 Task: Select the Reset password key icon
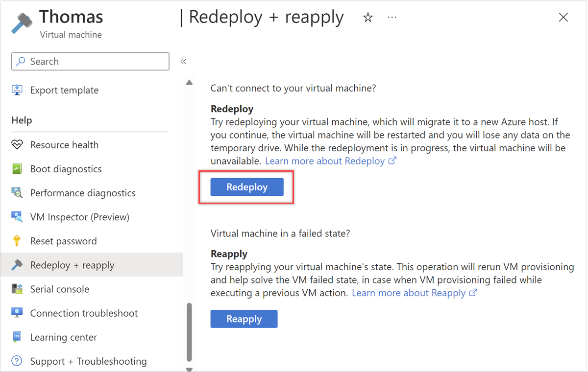[16, 241]
